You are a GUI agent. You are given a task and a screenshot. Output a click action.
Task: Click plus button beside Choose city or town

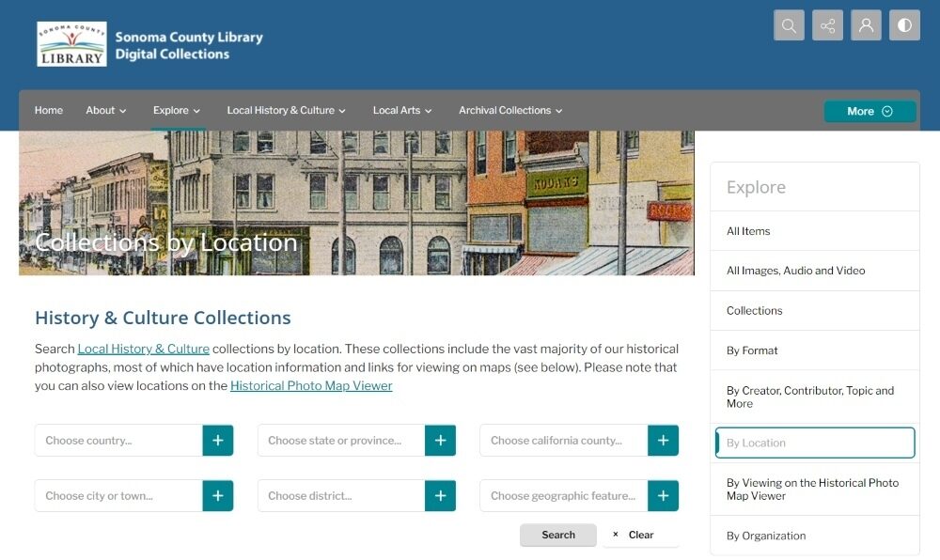pyautogui.click(x=217, y=495)
